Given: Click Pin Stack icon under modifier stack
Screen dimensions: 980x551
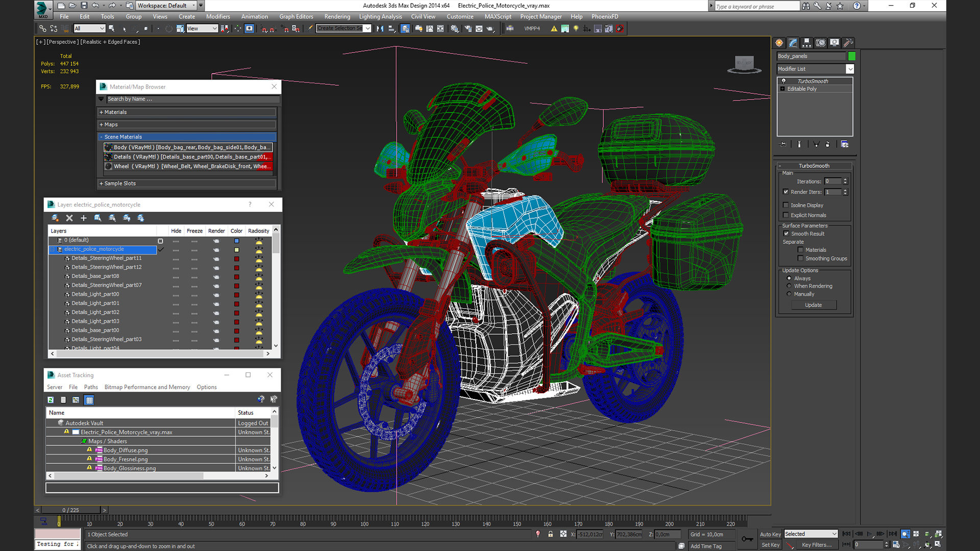Looking at the screenshot, I should (783, 144).
